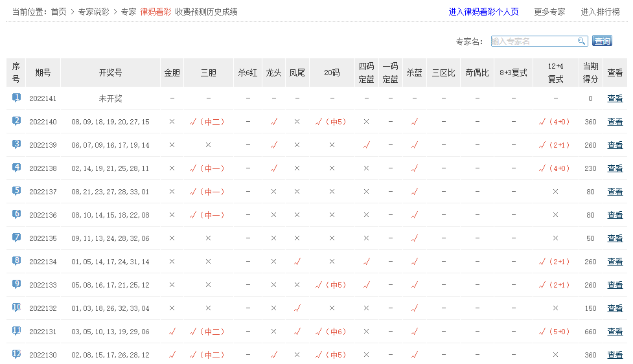633x364 pixels.
Task: Click the row number 10 badge icon
Action: pos(16,308)
